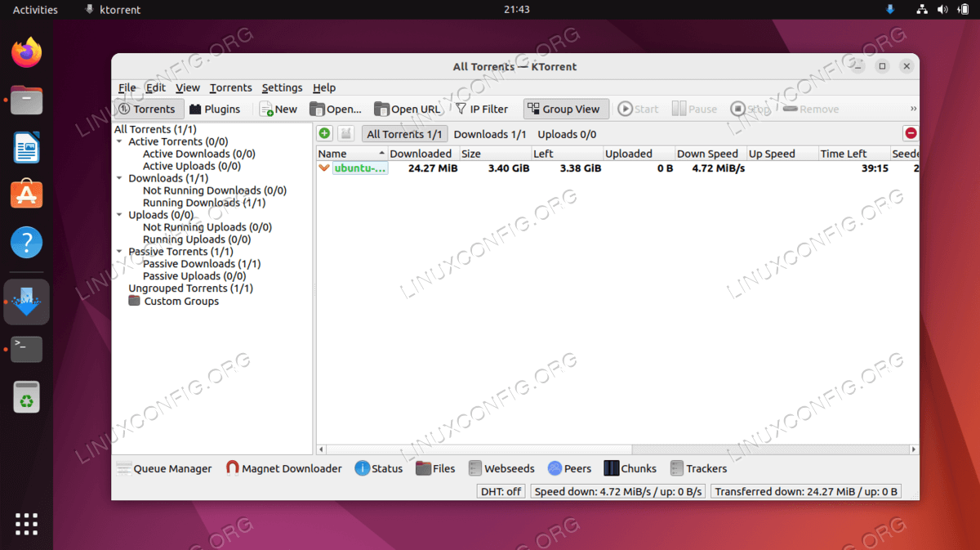Open the Torrents menu in menu bar
The height and width of the screenshot is (550, 980).
pyautogui.click(x=230, y=87)
